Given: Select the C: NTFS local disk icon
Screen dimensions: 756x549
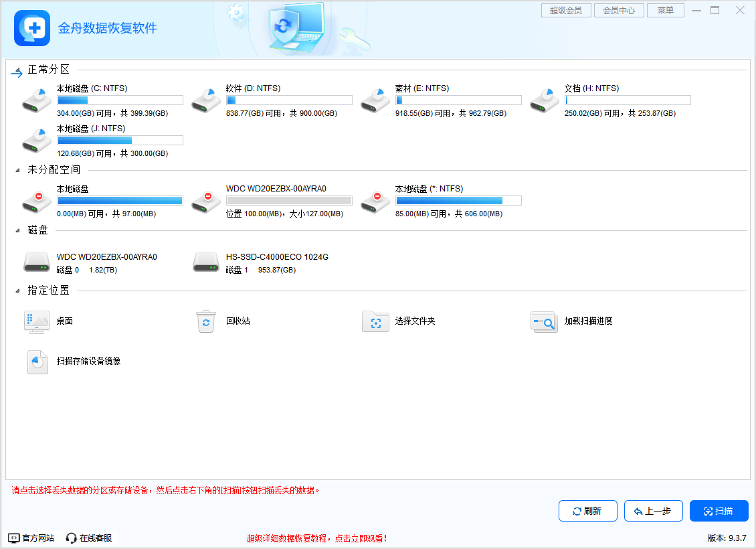Looking at the screenshot, I should (x=37, y=100).
